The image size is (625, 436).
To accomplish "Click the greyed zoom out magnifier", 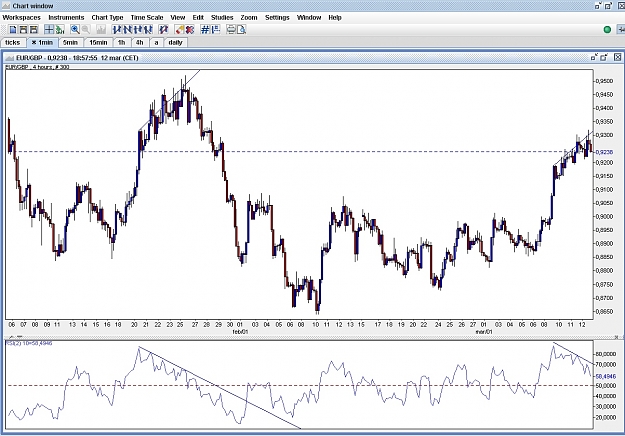I will coord(85,29).
